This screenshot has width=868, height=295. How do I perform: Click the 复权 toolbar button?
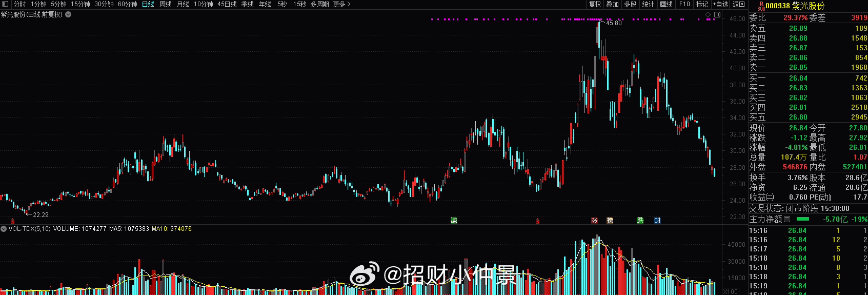tap(595, 4)
